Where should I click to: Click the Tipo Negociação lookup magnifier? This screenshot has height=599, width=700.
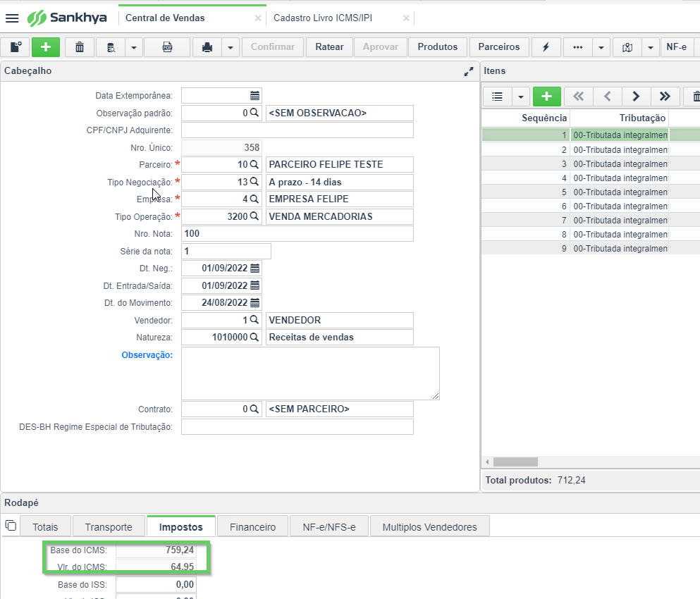[x=254, y=182]
